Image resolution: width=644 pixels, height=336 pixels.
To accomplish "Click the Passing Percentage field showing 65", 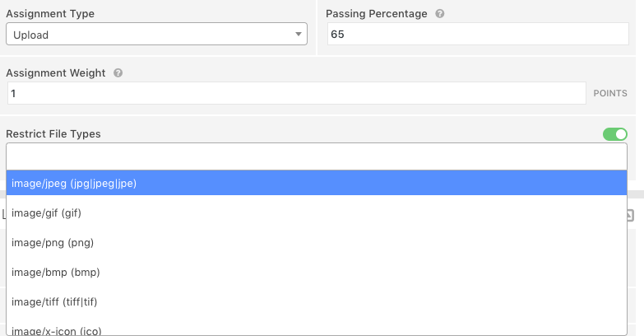I will [477, 35].
